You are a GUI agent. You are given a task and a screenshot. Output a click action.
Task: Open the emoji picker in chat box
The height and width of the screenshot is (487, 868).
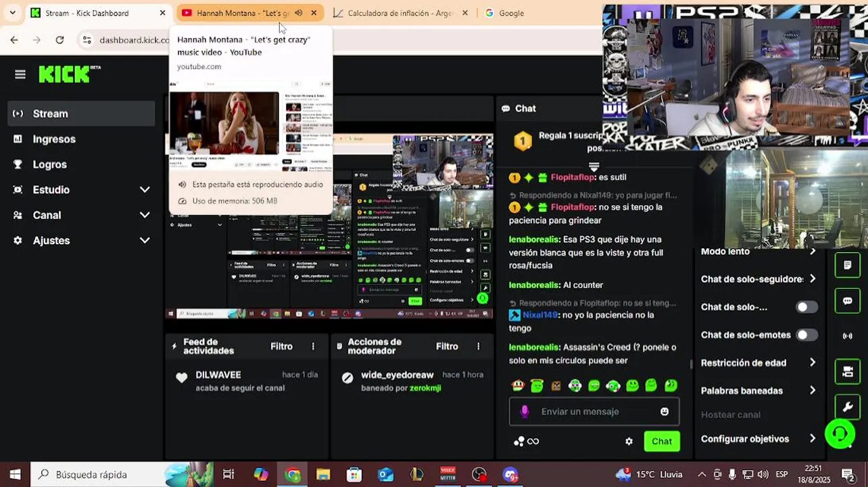pyautogui.click(x=665, y=411)
